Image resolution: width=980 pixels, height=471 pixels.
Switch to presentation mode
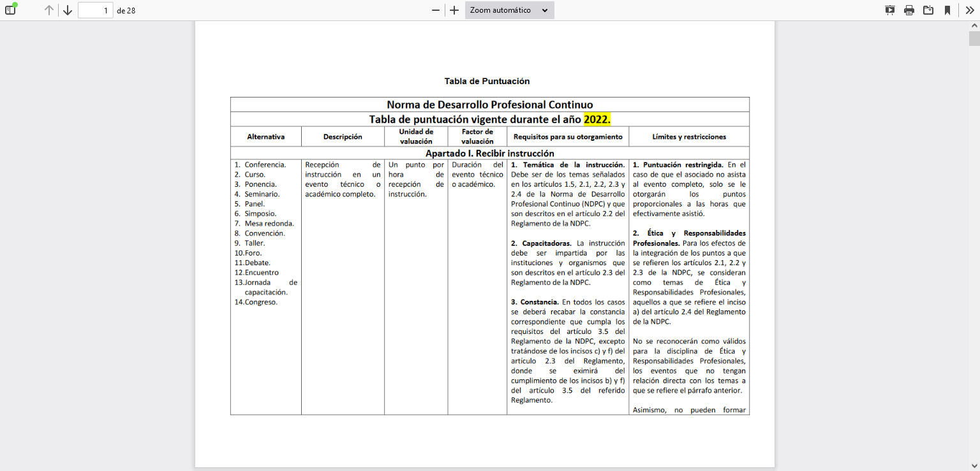tap(890, 10)
